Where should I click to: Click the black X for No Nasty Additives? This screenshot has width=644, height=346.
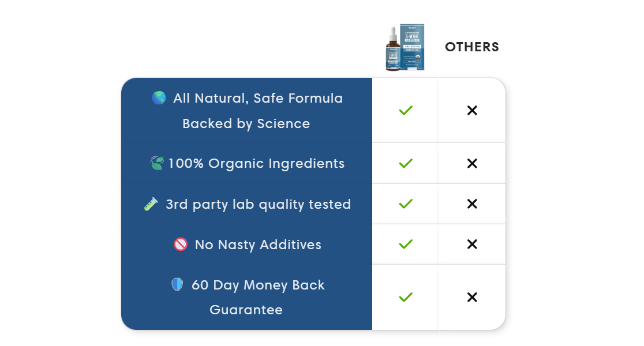pyautogui.click(x=472, y=245)
